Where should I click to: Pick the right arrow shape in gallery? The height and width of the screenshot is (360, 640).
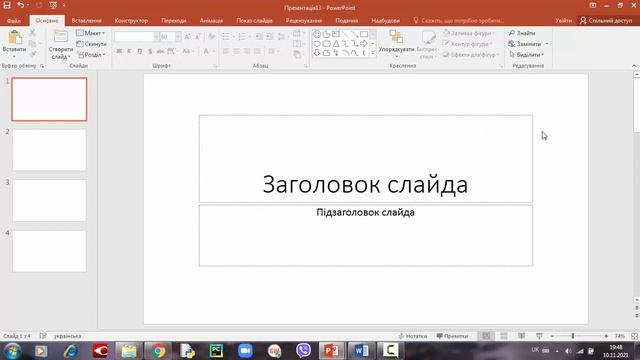[x=364, y=44]
